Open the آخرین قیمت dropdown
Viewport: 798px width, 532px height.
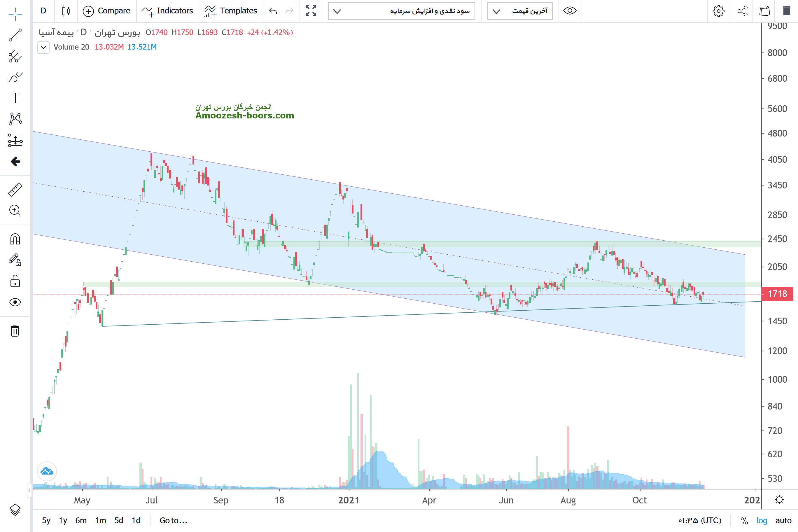click(x=519, y=11)
